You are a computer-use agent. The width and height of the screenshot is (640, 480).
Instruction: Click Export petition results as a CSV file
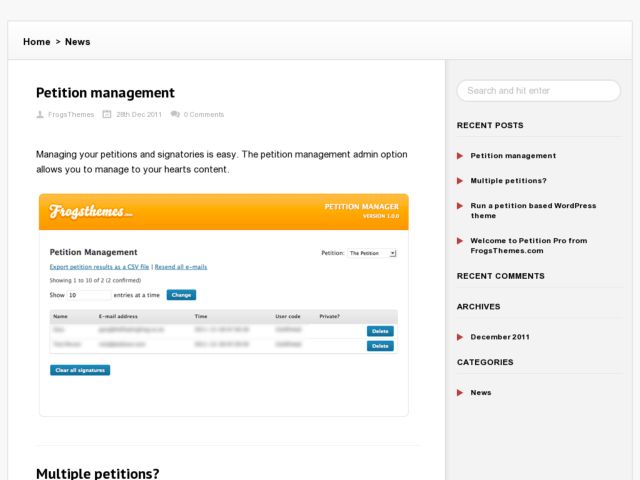pos(99,267)
